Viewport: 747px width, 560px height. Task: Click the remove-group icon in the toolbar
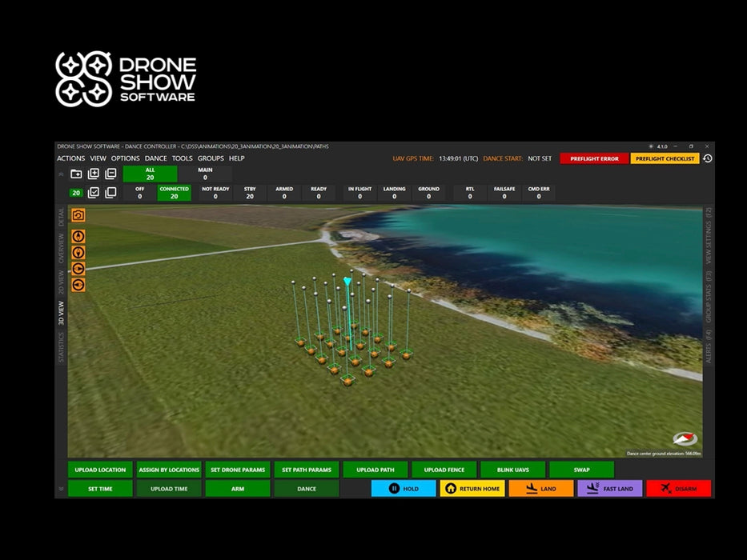(110, 173)
